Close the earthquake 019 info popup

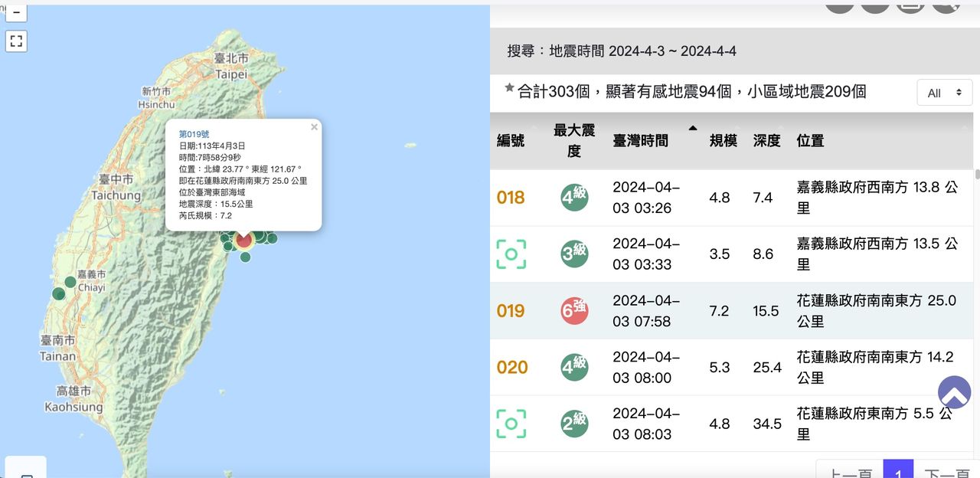(x=314, y=127)
